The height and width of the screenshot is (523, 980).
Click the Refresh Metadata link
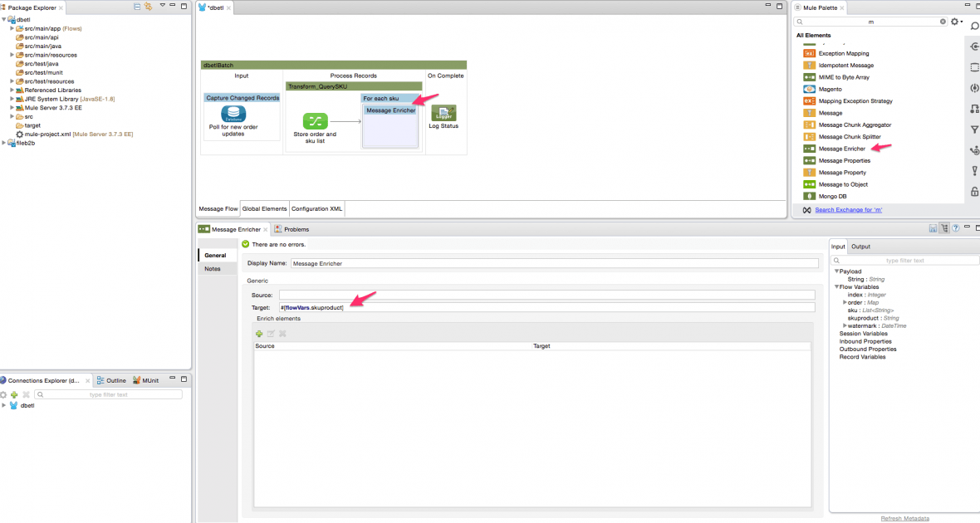coord(904,518)
